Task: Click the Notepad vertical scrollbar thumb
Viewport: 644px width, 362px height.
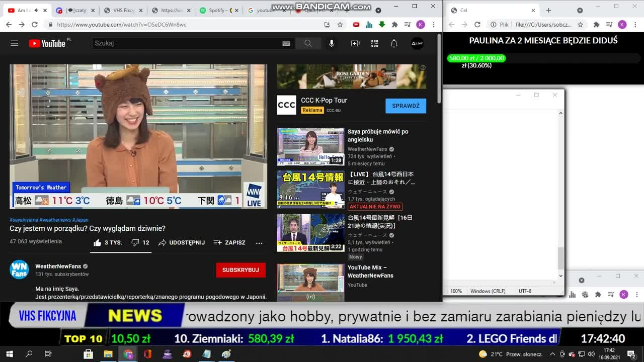Action: pos(560,258)
